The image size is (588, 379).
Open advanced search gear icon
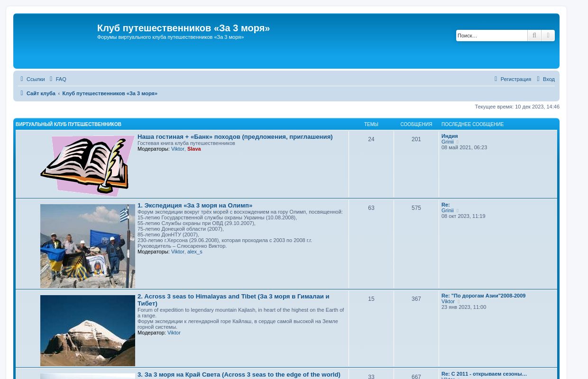click(548, 36)
